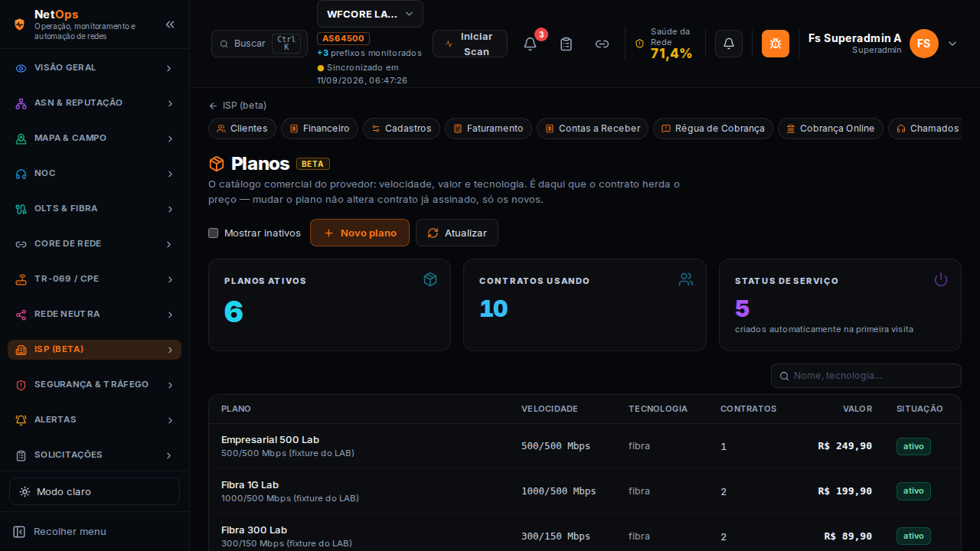This screenshot has height=551, width=980.
Task: Open the clipboard tasks icon in header
Action: [566, 44]
